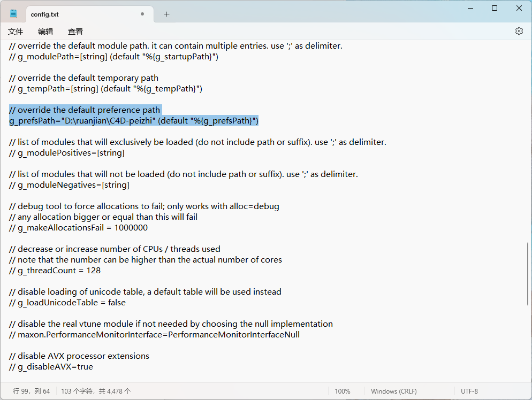The image size is (532, 400).
Task: Click the modules that will not be loaded comment
Action: coord(184,174)
